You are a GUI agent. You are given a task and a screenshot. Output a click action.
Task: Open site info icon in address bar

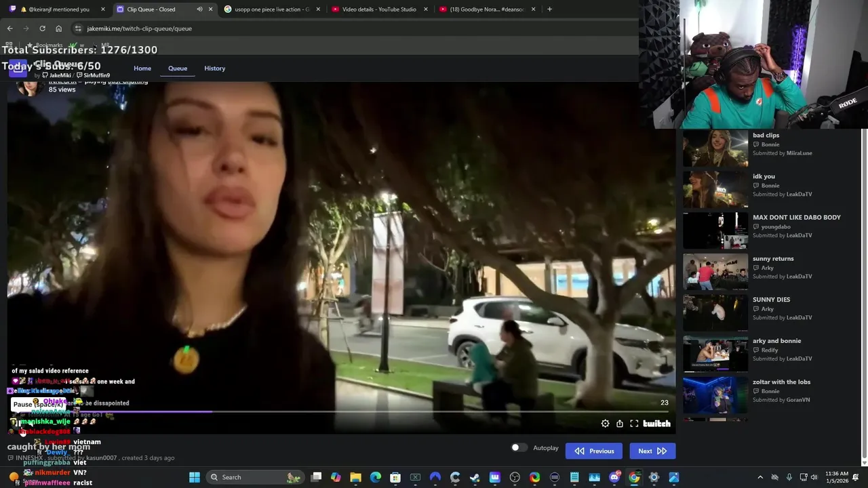coord(78,28)
